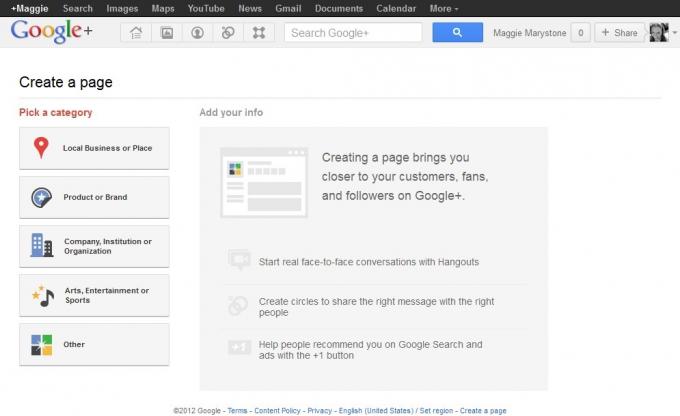
Task: Choose the Other category
Action: pos(94,344)
